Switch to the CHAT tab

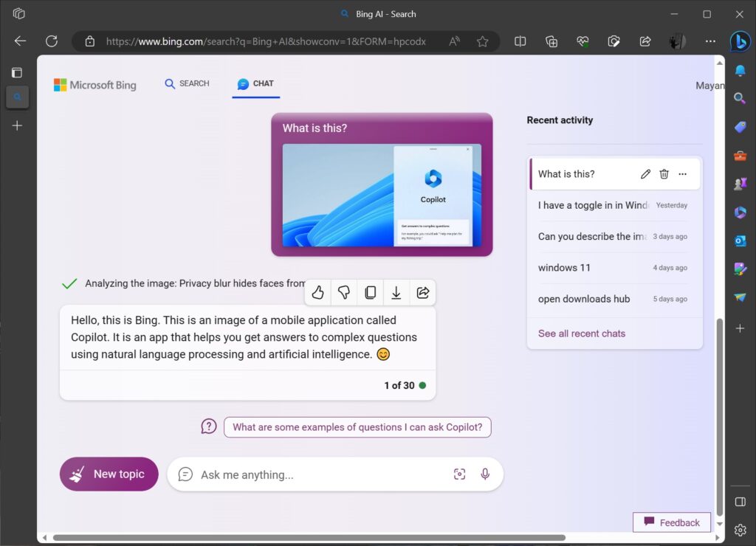[x=255, y=83]
